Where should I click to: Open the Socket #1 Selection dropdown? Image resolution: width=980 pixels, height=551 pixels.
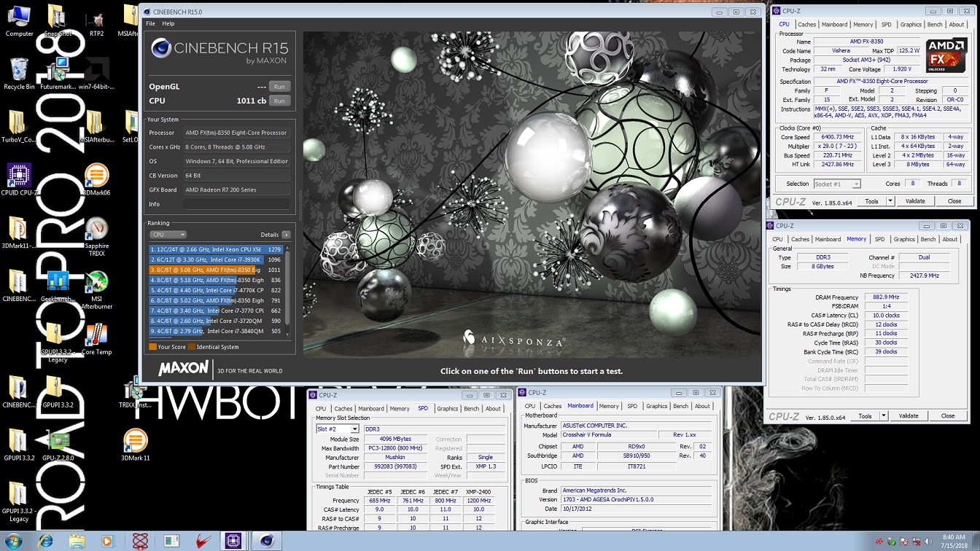click(837, 184)
